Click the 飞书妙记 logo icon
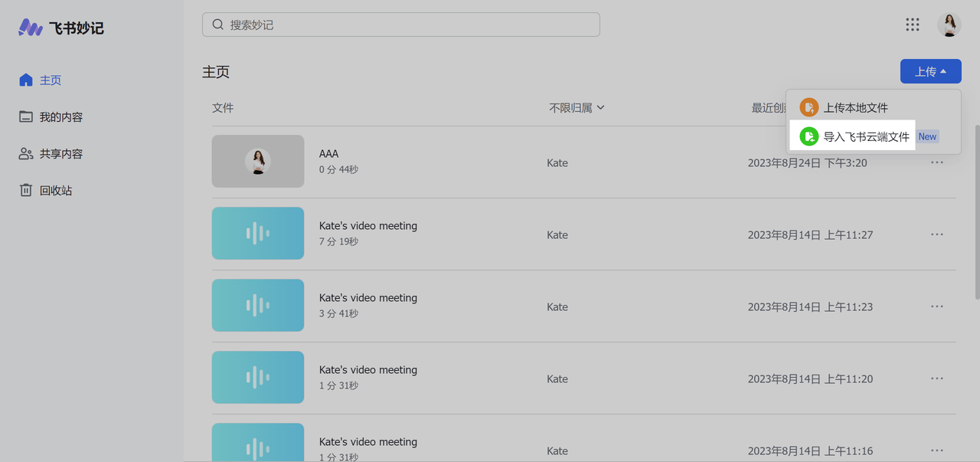The image size is (980, 462). [31, 28]
